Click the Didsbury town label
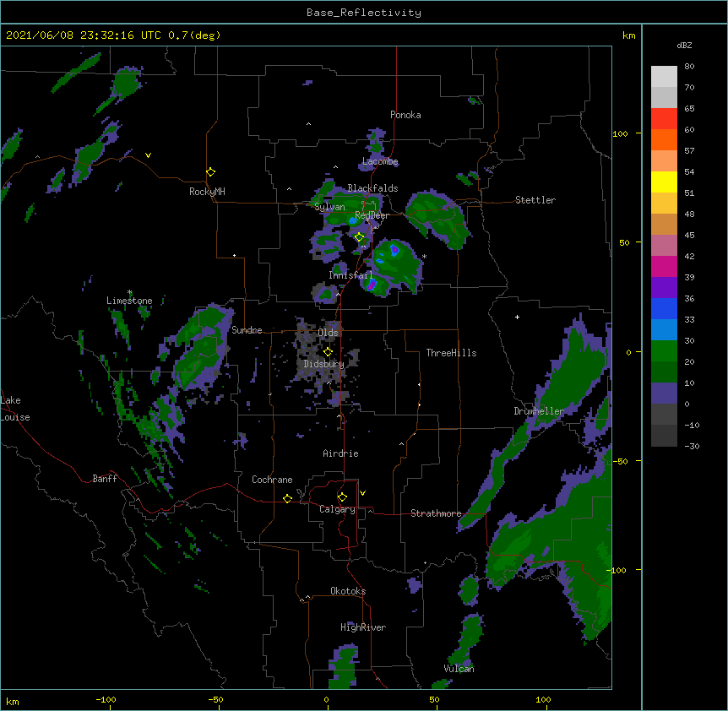The height and width of the screenshot is (711, 728). 323,364
